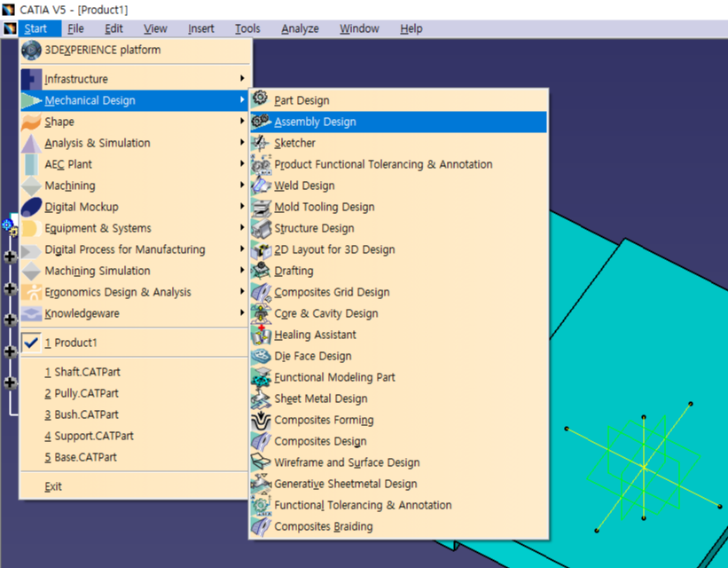This screenshot has width=728, height=568.
Task: Open recent file 5 Base.CATPart
Action: pyautogui.click(x=135, y=457)
